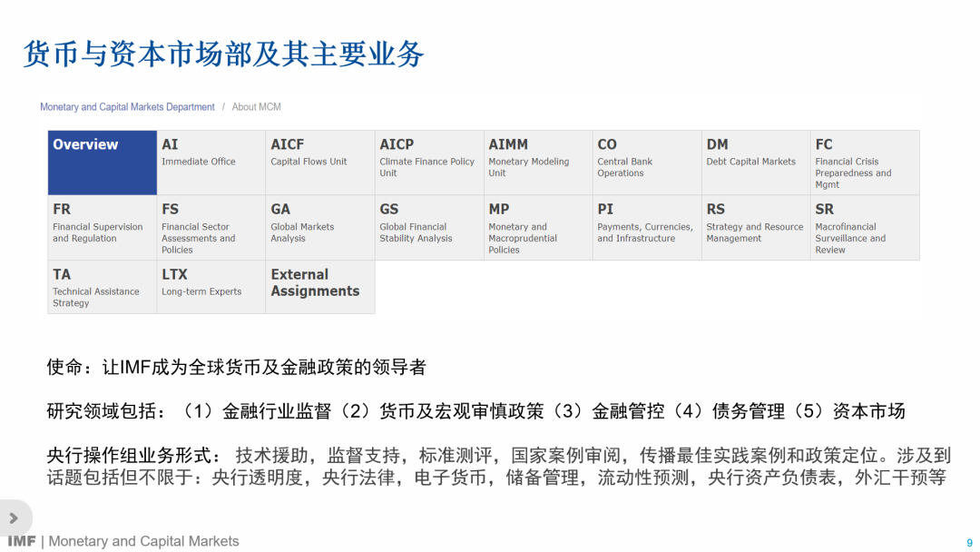Viewport: 980px width, 552px height.
Task: Expand the side panel chevron arrow
Action: point(14,518)
